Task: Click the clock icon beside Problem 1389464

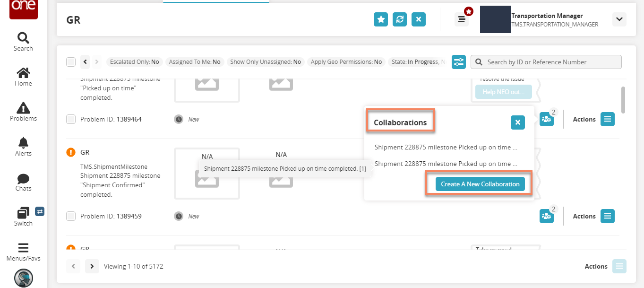Action: 179,120
